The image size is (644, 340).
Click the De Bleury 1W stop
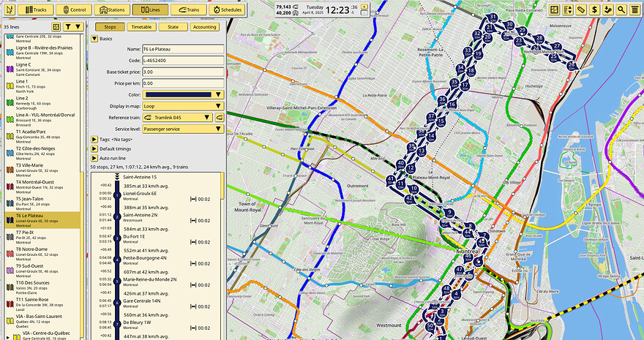(156, 325)
